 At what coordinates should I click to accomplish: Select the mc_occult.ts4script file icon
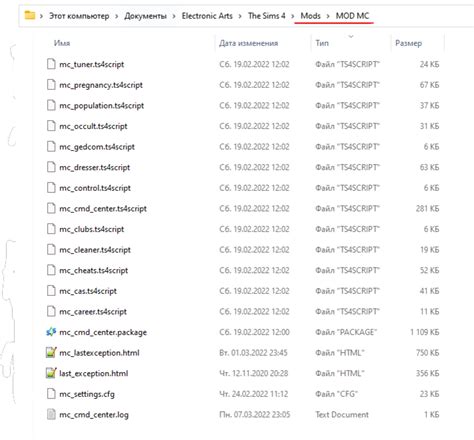51,126
